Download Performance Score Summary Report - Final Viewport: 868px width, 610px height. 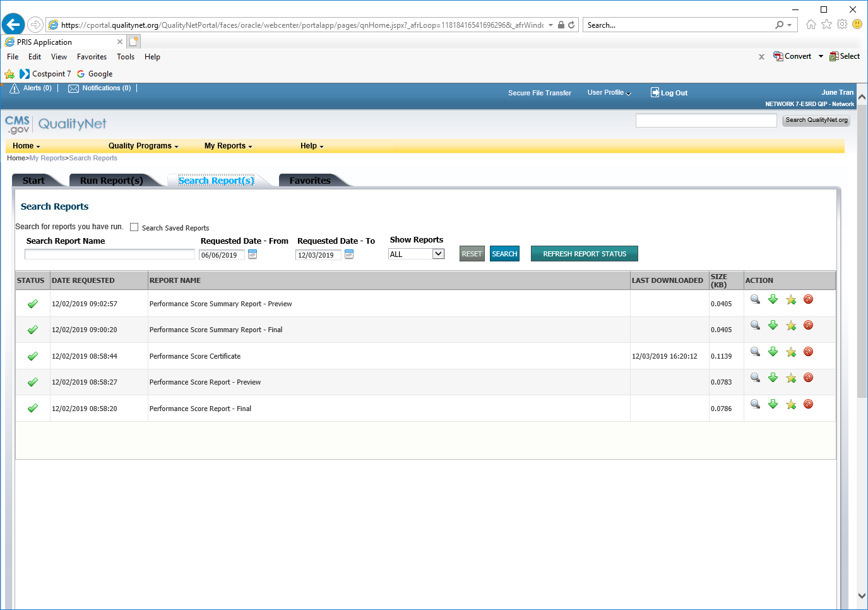773,325
